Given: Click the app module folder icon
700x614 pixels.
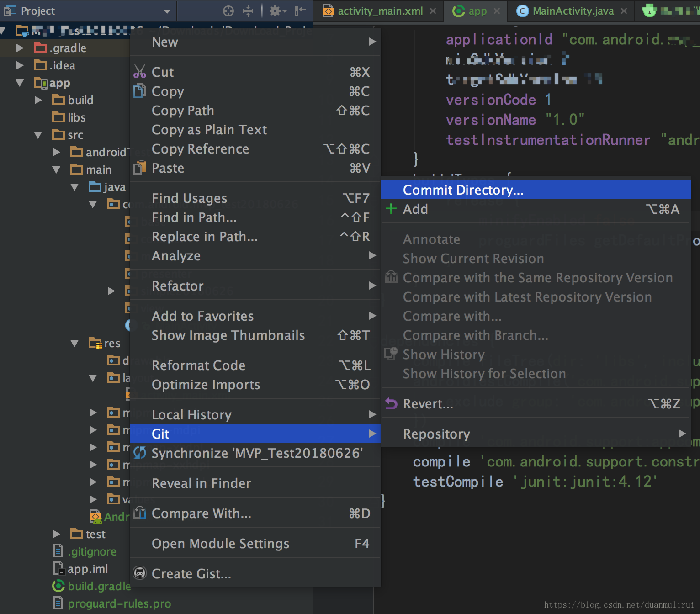Looking at the screenshot, I should click(41, 83).
